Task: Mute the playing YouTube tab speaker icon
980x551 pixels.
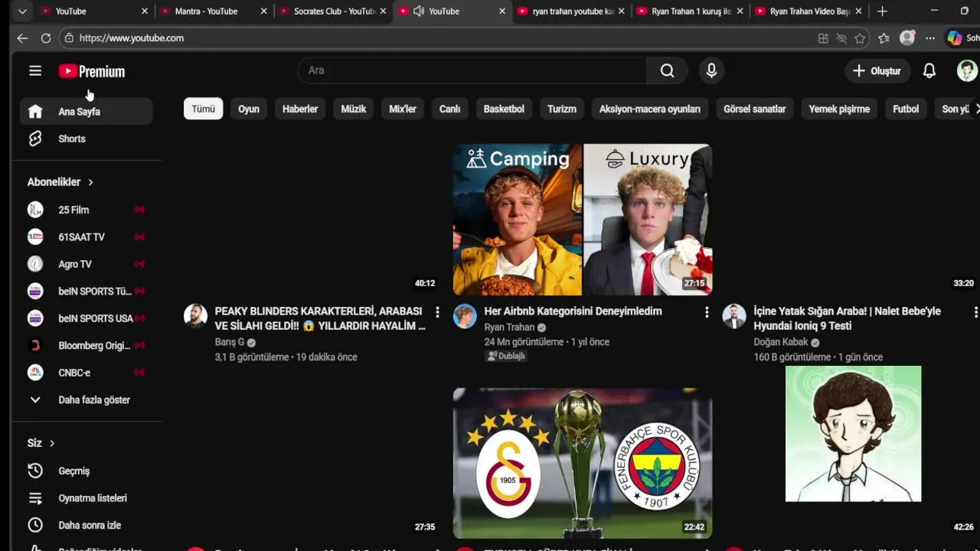Action: pyautogui.click(x=419, y=11)
